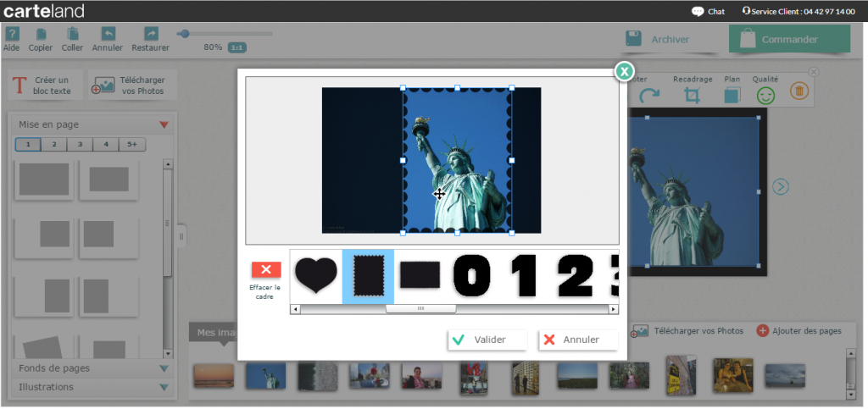
Task: Select layout count 2 option
Action: point(54,145)
